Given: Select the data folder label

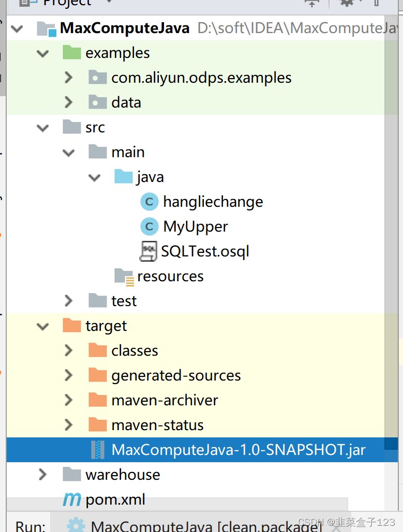Looking at the screenshot, I should point(126,102).
